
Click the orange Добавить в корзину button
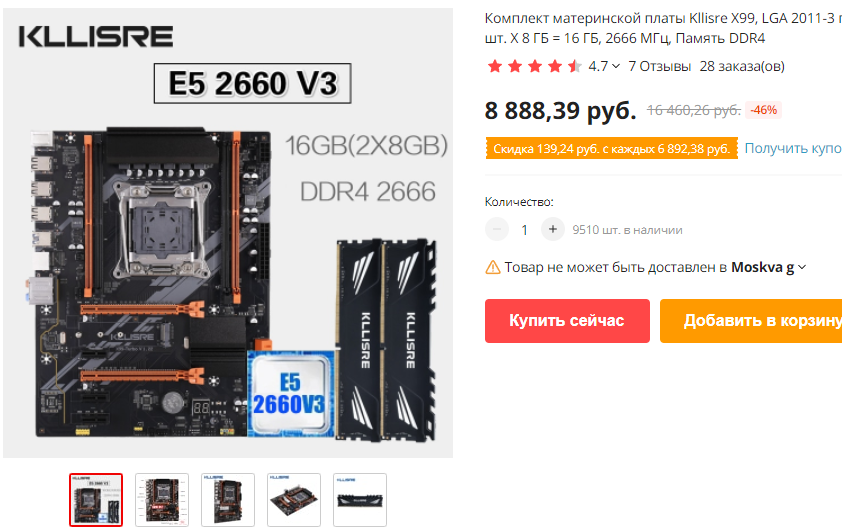751,321
